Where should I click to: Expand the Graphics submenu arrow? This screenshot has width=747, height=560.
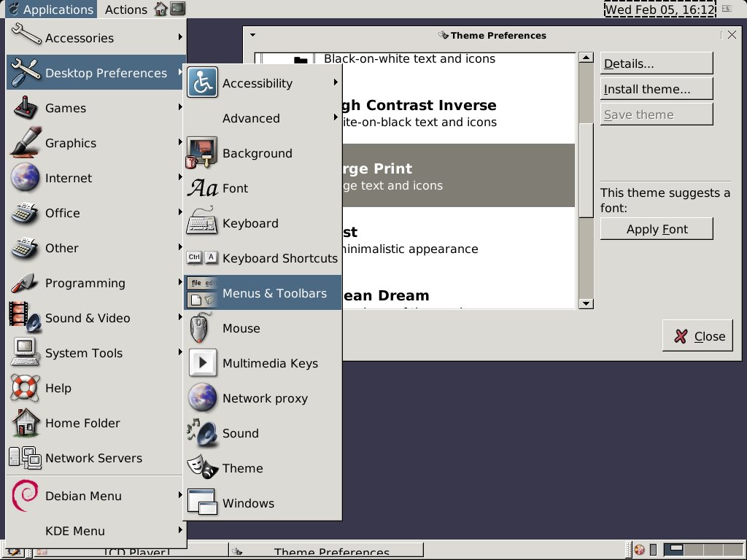[x=180, y=141]
